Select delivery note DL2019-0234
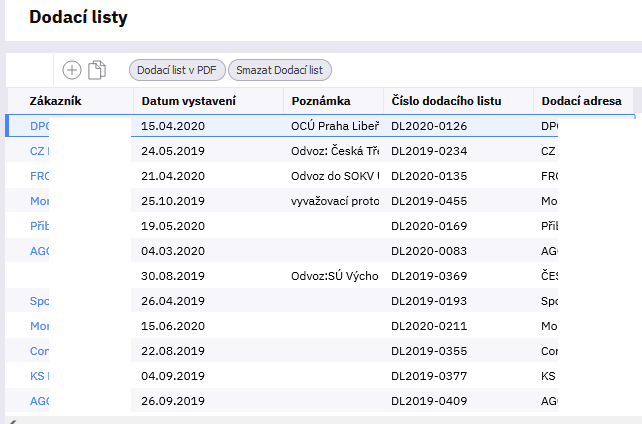This screenshot has height=424, width=642. pyautogui.click(x=429, y=152)
